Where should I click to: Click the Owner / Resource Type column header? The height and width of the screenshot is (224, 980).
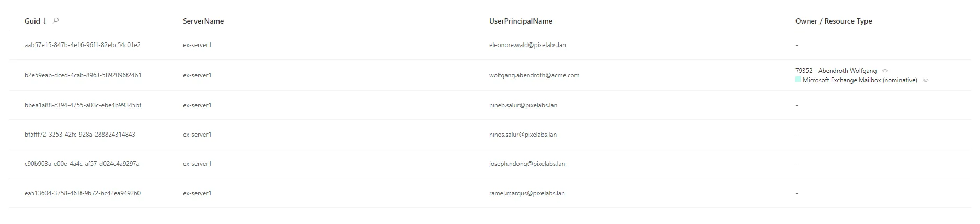[x=834, y=21]
